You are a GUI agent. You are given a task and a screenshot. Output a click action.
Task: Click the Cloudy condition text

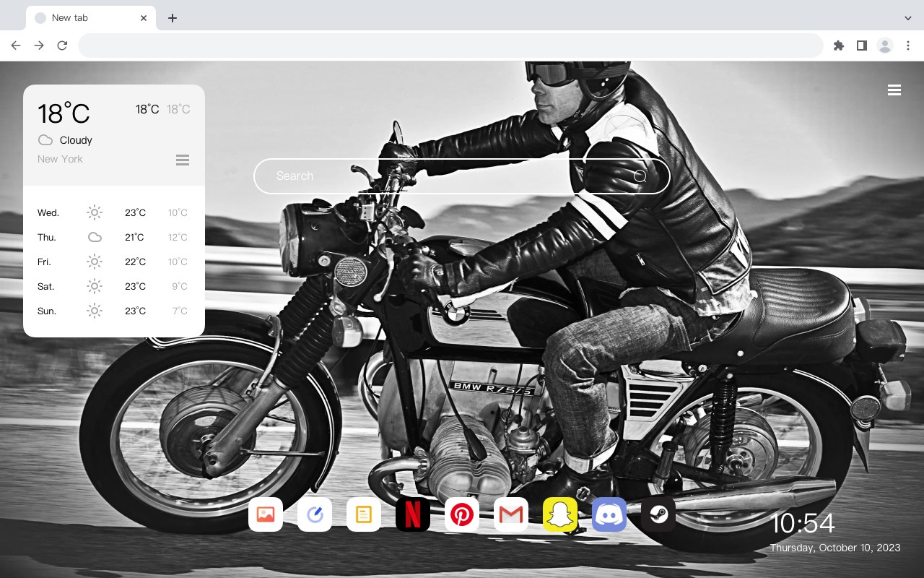76,140
